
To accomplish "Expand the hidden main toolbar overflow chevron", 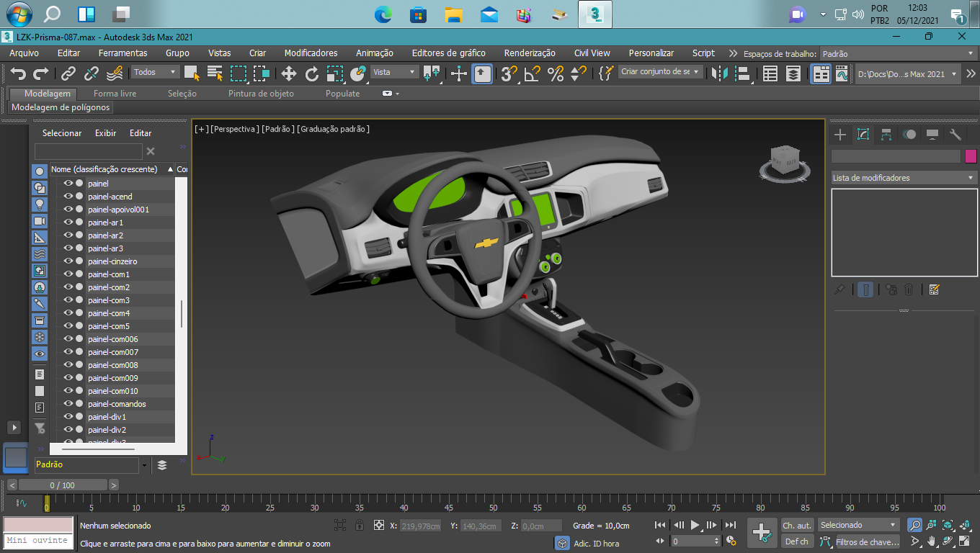I will coord(971,73).
